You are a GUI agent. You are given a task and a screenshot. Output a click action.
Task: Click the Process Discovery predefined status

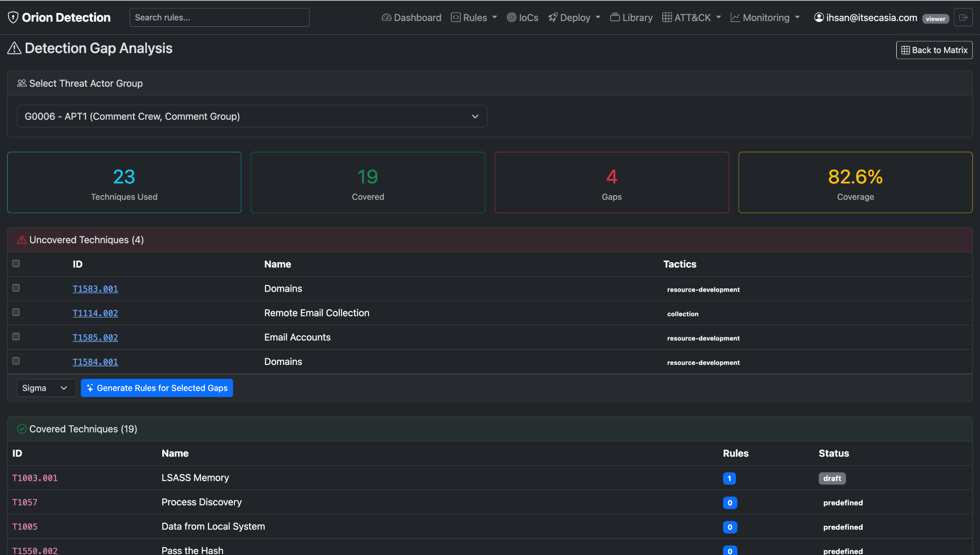click(x=843, y=503)
